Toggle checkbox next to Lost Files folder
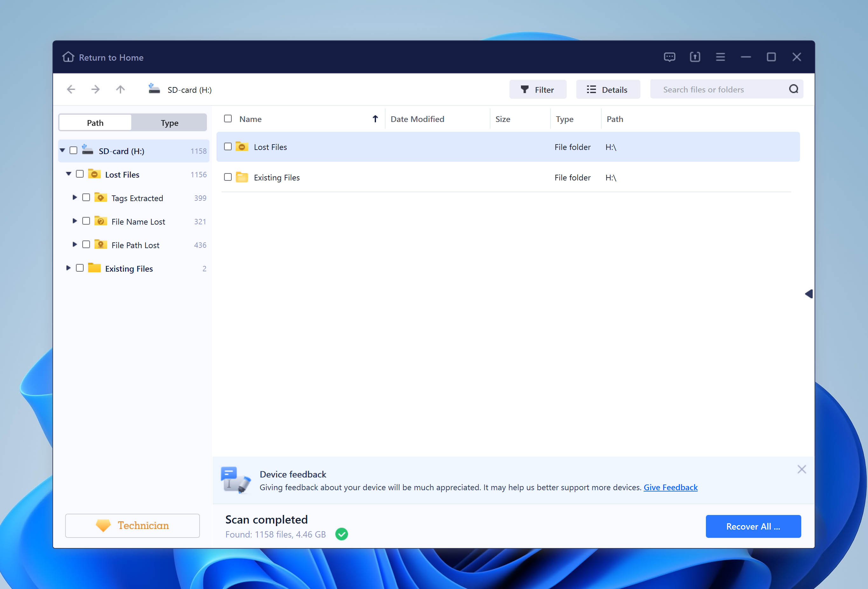The image size is (868, 589). click(228, 146)
